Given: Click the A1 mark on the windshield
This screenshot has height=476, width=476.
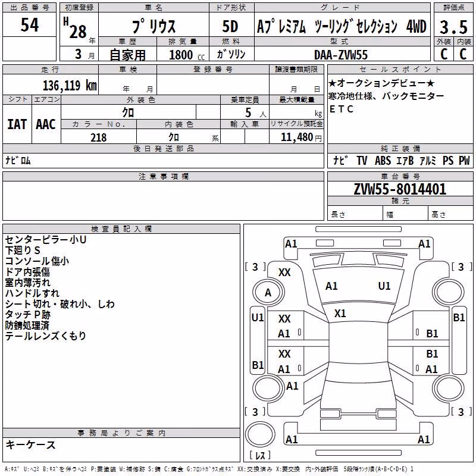Looking at the screenshot, I should [331, 286].
